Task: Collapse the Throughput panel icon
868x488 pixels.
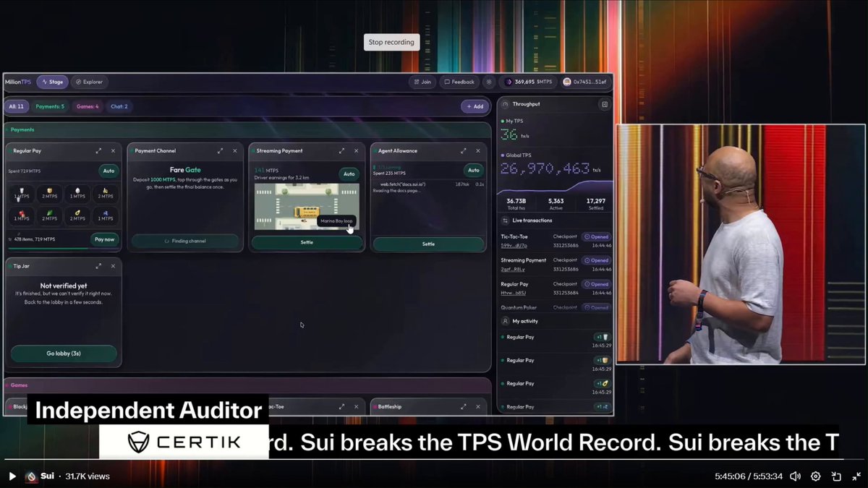Action: (x=605, y=104)
